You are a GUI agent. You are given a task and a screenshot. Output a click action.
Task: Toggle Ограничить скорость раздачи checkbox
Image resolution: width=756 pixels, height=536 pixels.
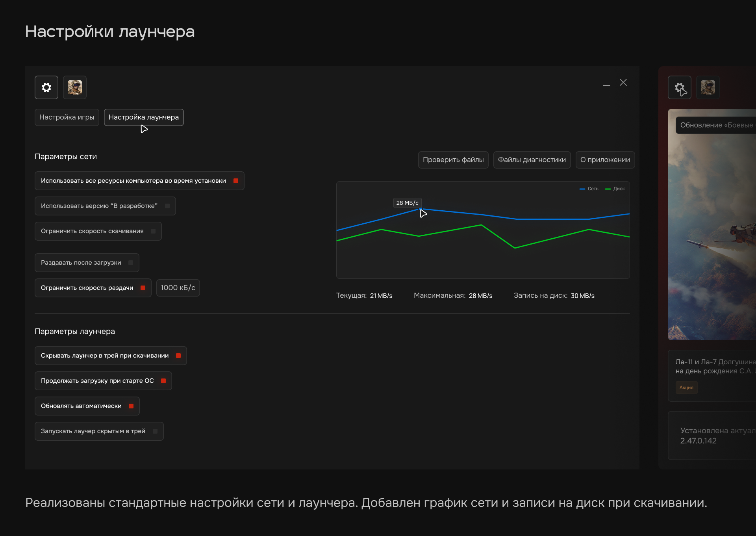143,288
